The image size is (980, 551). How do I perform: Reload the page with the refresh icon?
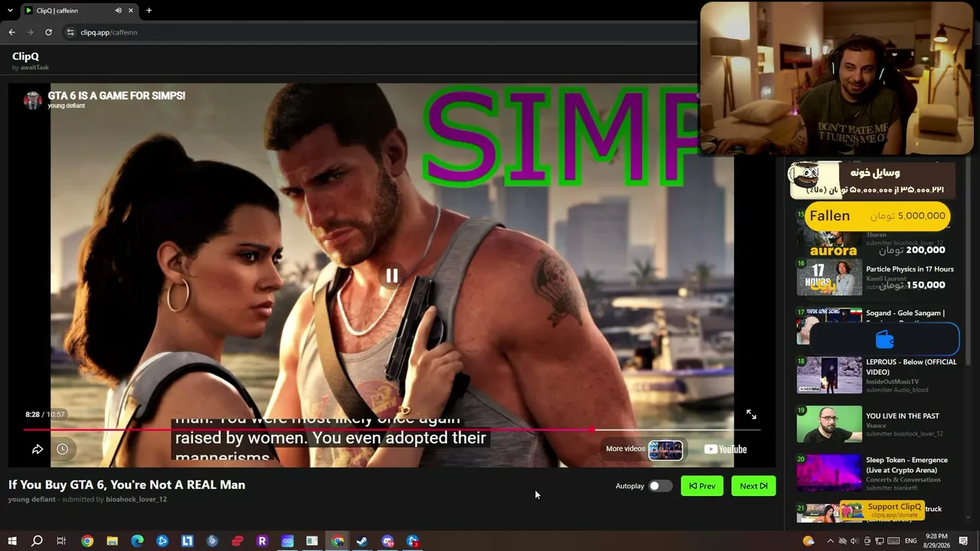point(48,32)
